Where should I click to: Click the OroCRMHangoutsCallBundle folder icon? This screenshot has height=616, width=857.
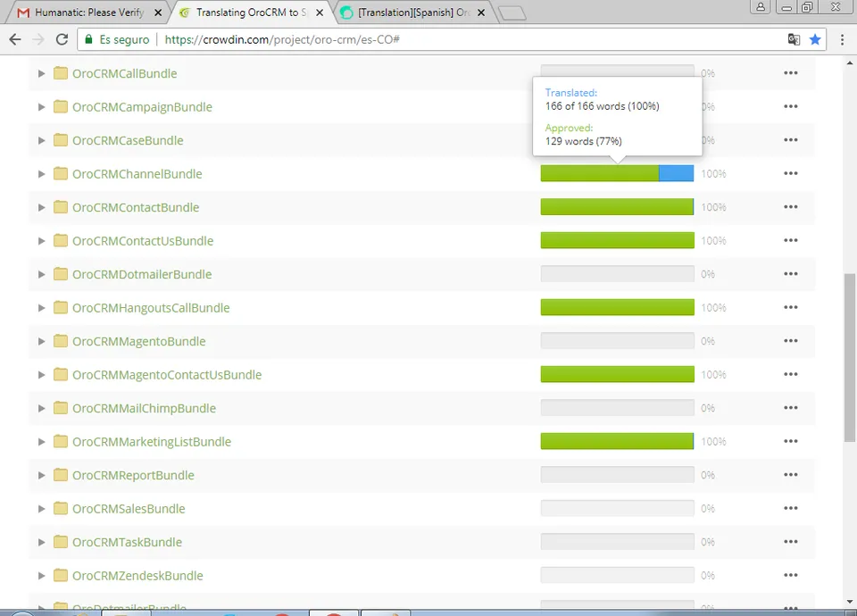coord(61,307)
